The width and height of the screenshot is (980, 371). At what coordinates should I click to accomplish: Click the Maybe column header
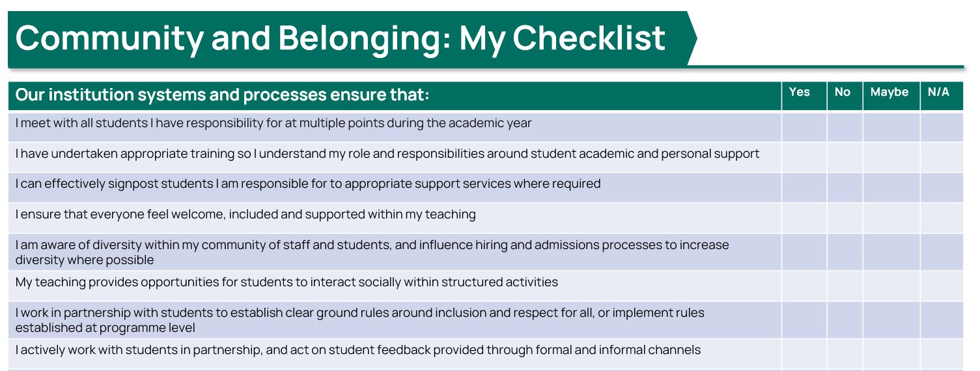889,92
